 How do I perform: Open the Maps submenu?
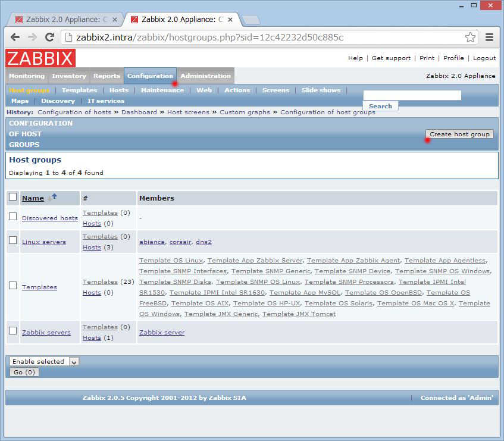coord(20,101)
